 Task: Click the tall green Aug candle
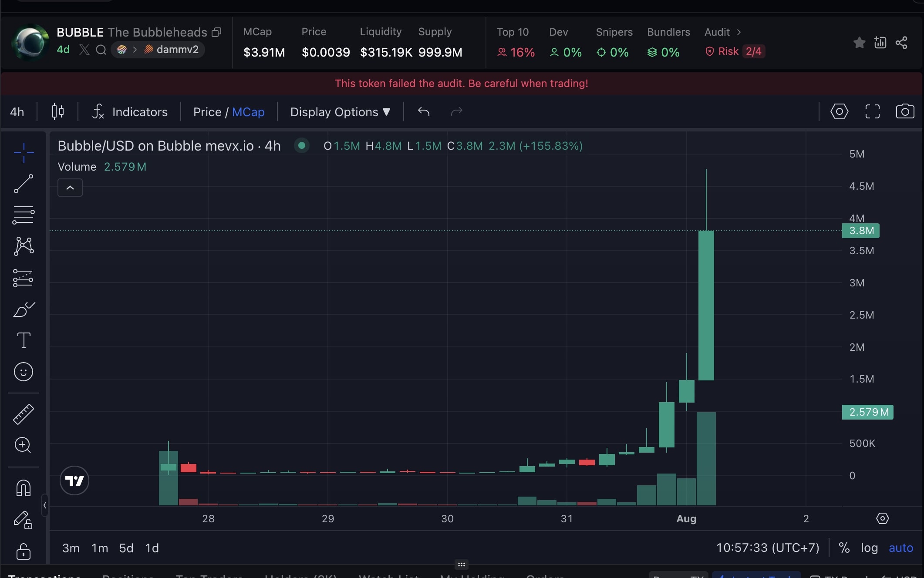click(706, 306)
